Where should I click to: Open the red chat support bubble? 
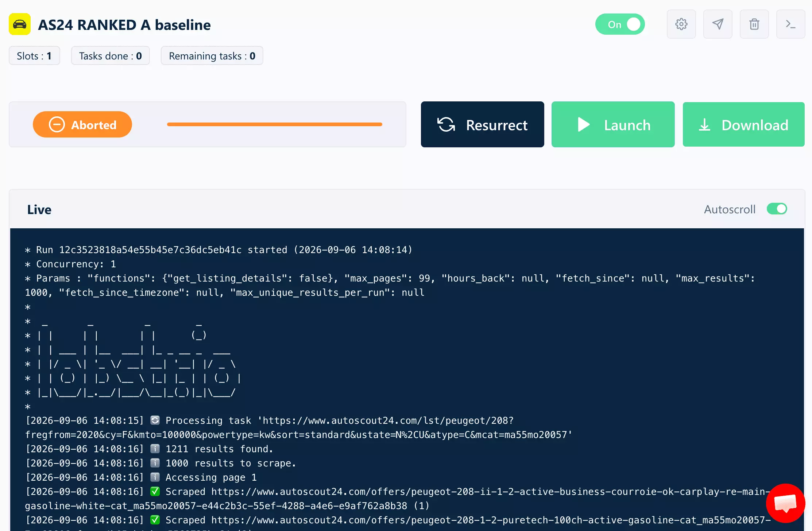pos(785,503)
